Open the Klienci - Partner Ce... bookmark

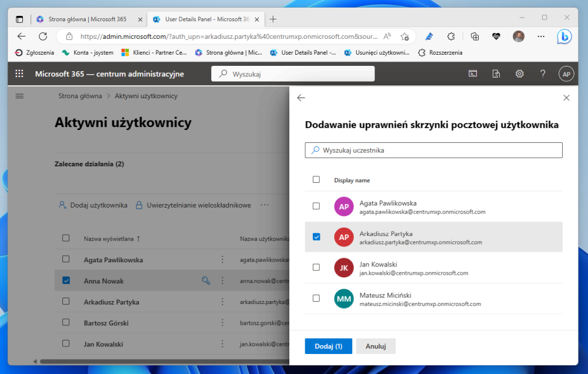click(153, 52)
